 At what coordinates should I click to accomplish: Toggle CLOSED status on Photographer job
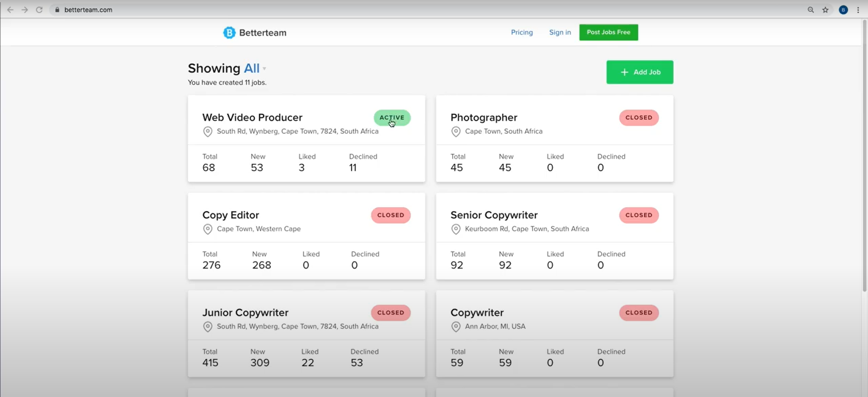pos(639,117)
